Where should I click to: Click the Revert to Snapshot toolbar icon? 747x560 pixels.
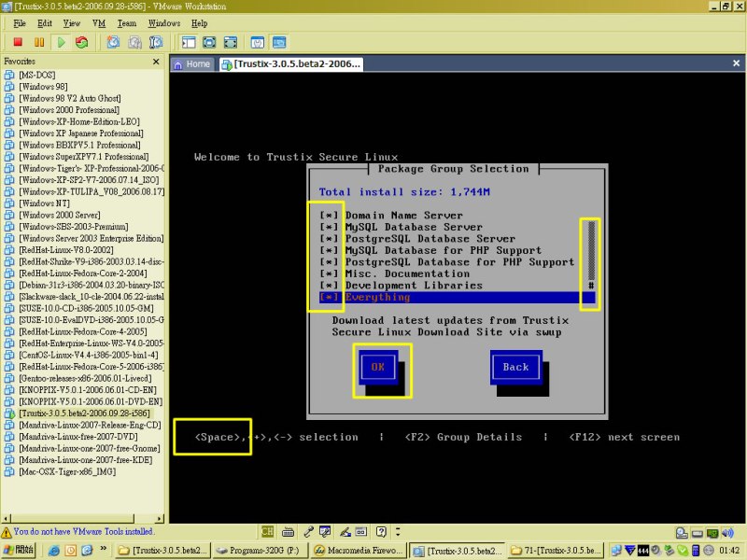[x=134, y=42]
